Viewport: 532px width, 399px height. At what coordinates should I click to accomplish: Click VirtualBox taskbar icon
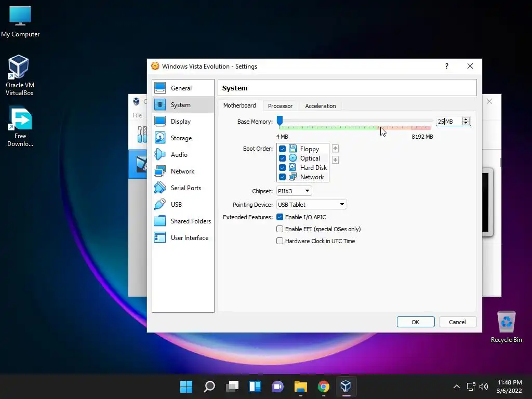346,387
